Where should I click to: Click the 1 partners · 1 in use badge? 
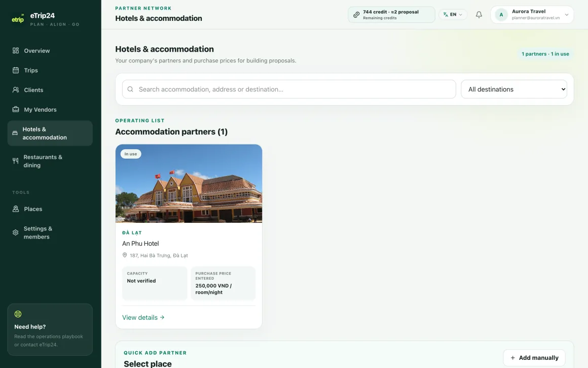pyautogui.click(x=545, y=54)
